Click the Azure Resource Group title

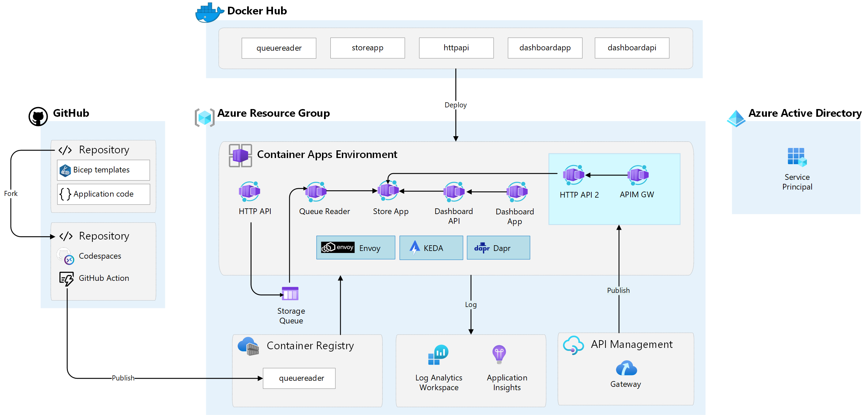(273, 113)
